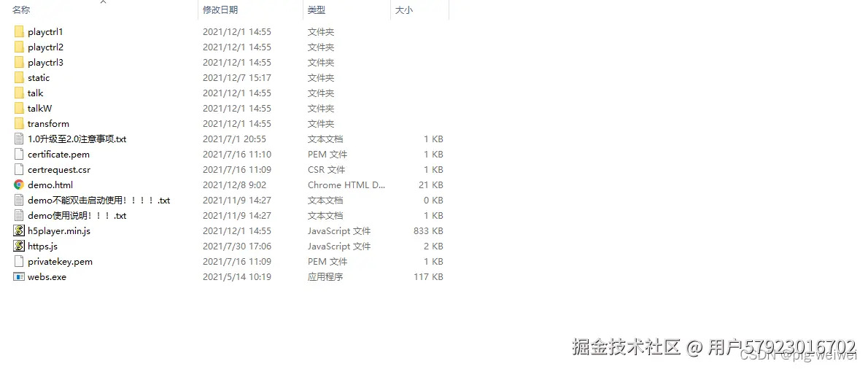Select the talkW folder name
Viewport: 868px width, 369px height.
pyautogui.click(x=40, y=109)
